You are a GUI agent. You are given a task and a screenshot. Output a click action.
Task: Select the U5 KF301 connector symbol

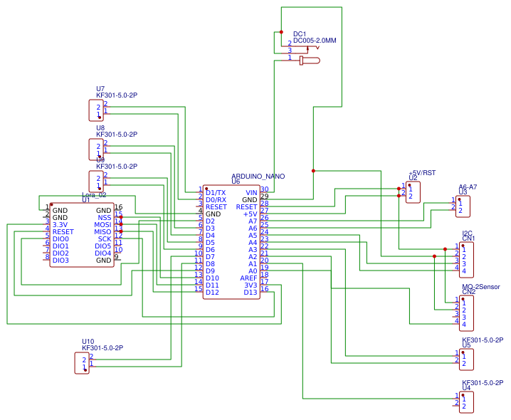pos(466,359)
